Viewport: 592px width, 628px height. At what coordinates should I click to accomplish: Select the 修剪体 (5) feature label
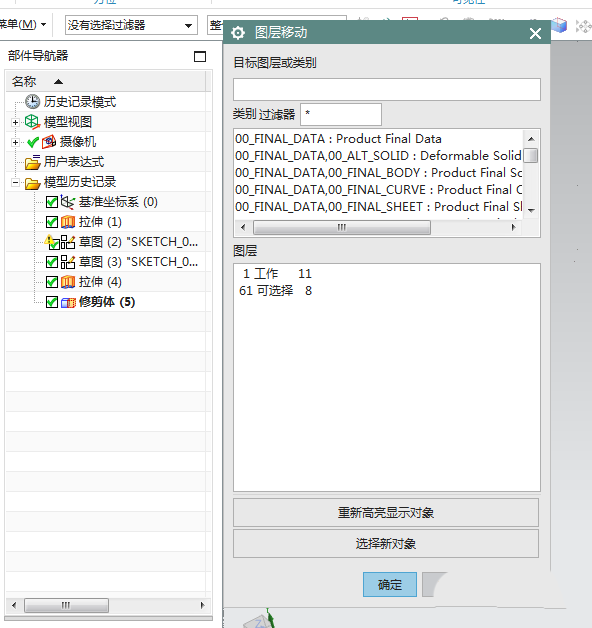pos(107,302)
